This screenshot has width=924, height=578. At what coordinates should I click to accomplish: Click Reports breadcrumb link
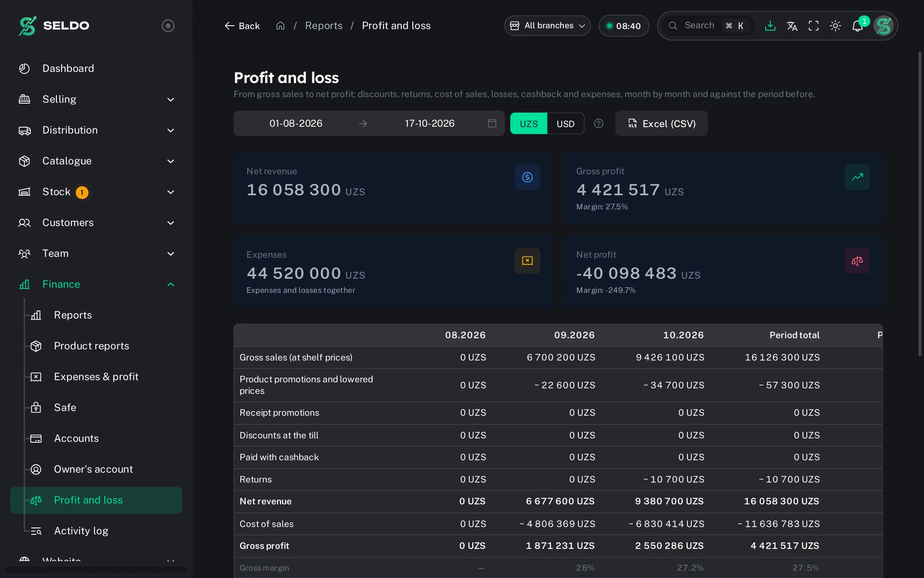click(324, 26)
